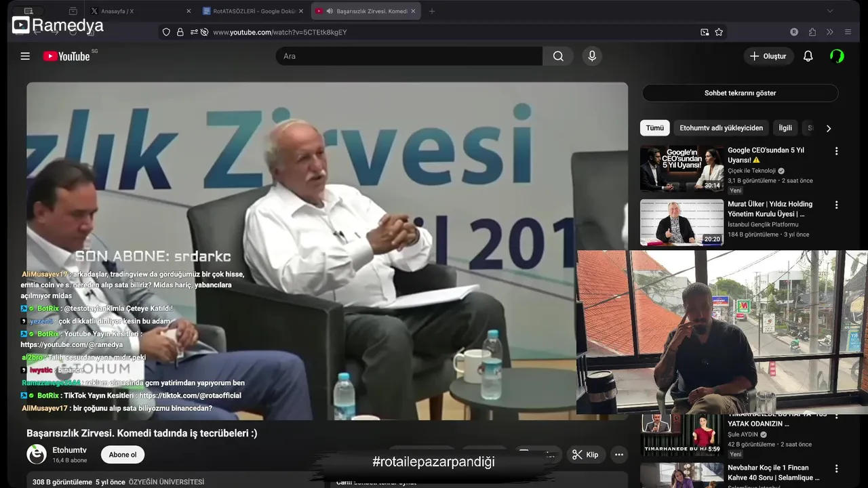
Task: Open the Çiçek ile Teknoloji channel
Action: tap(751, 171)
